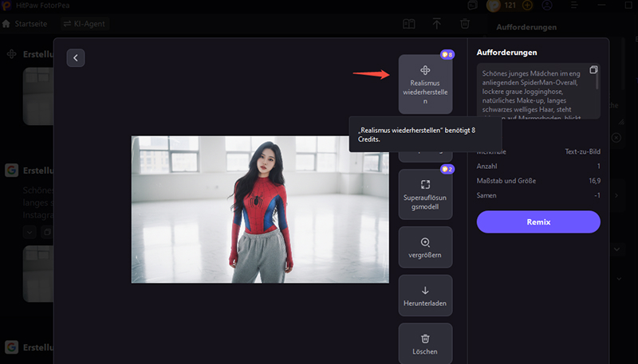Image resolution: width=638 pixels, height=364 pixels.
Task: Click the Samen value -1
Action: [597, 195]
